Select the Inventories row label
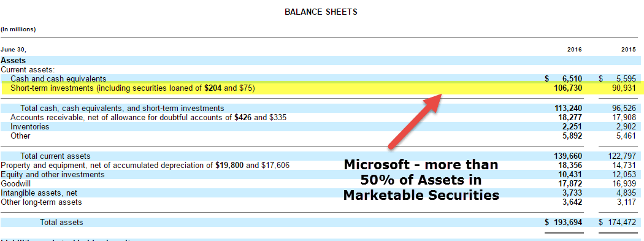 pos(30,127)
